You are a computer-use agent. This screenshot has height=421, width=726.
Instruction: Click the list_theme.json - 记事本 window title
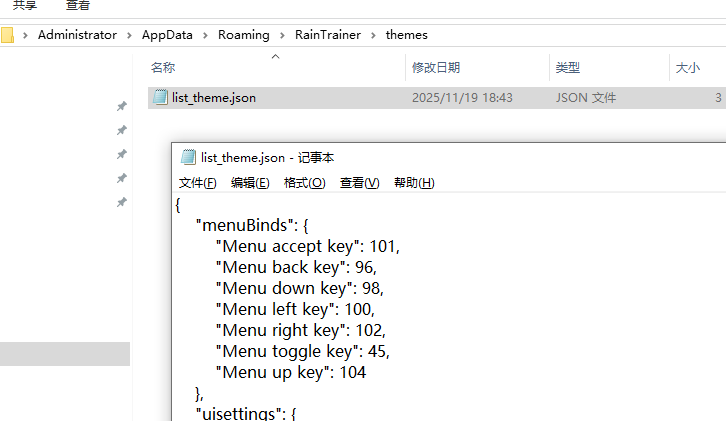click(267, 157)
